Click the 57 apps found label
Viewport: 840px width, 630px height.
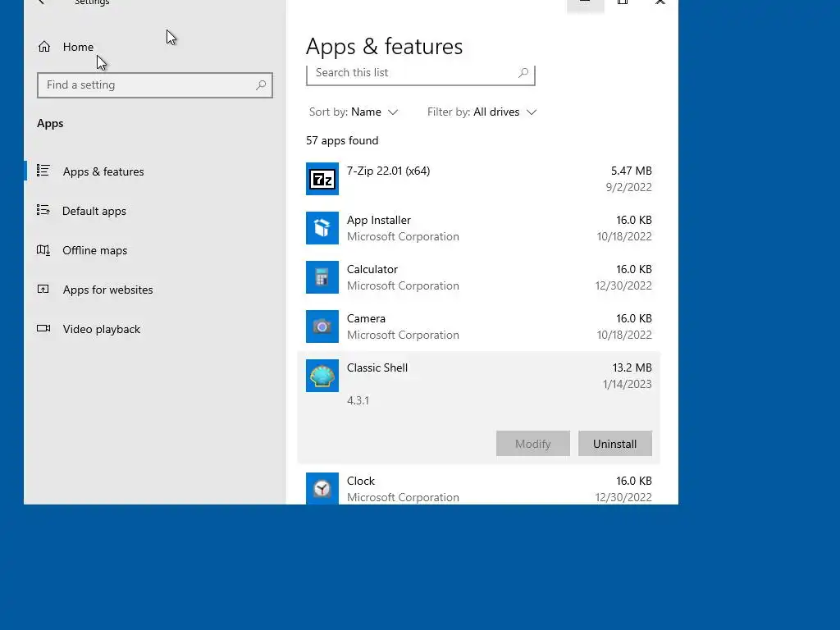coord(342,140)
